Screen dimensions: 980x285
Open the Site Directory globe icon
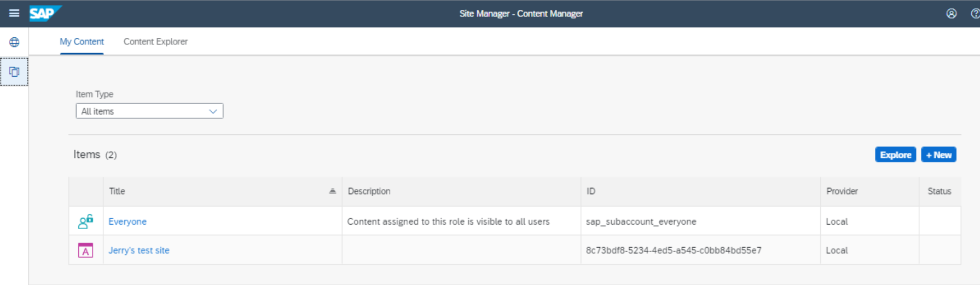(x=14, y=42)
